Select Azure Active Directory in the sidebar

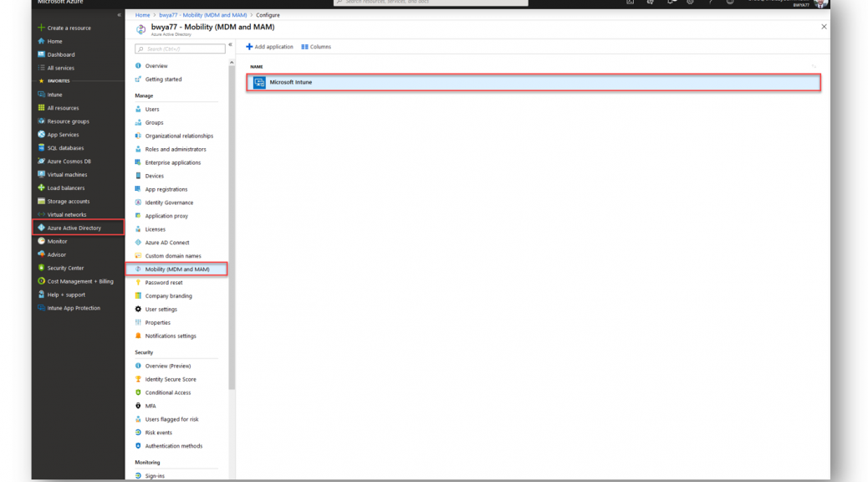78,228
